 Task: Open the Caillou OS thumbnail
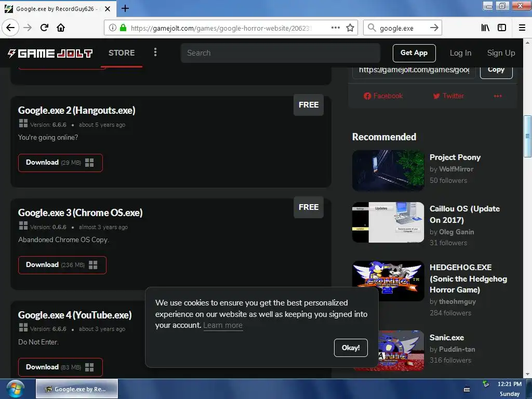[x=388, y=222]
